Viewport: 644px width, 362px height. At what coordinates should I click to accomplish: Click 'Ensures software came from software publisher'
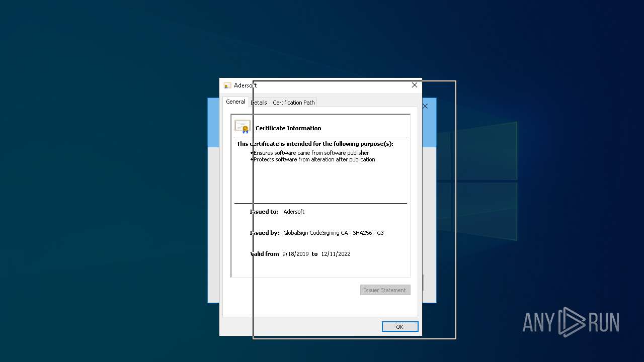pyautogui.click(x=311, y=153)
